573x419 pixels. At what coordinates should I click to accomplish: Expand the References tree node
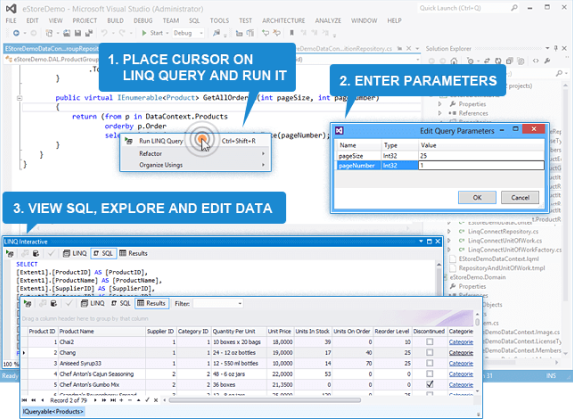(440, 113)
